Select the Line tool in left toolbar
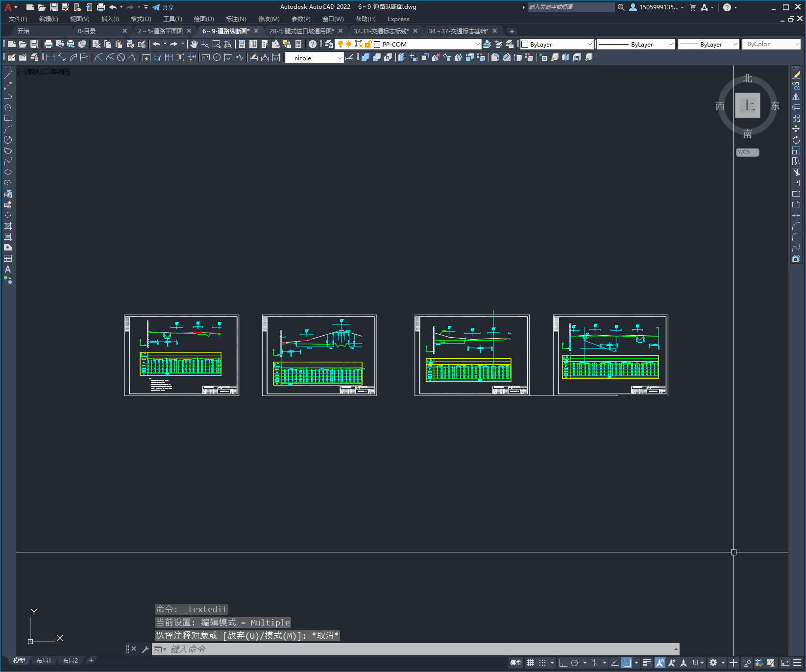 coord(8,75)
